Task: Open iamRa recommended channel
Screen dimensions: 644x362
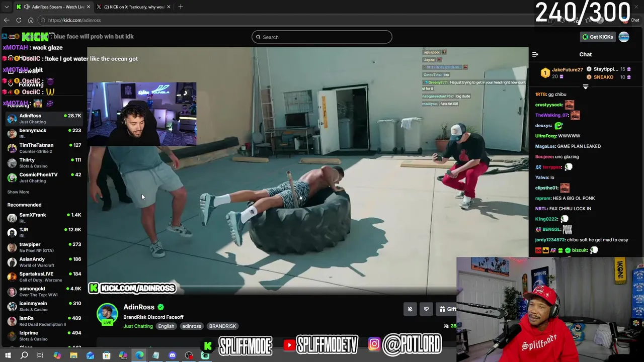Action: 44,321
